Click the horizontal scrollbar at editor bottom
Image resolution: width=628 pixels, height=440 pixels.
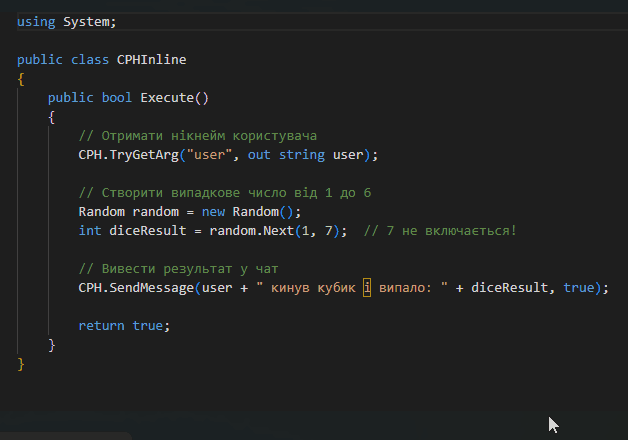pos(65,436)
